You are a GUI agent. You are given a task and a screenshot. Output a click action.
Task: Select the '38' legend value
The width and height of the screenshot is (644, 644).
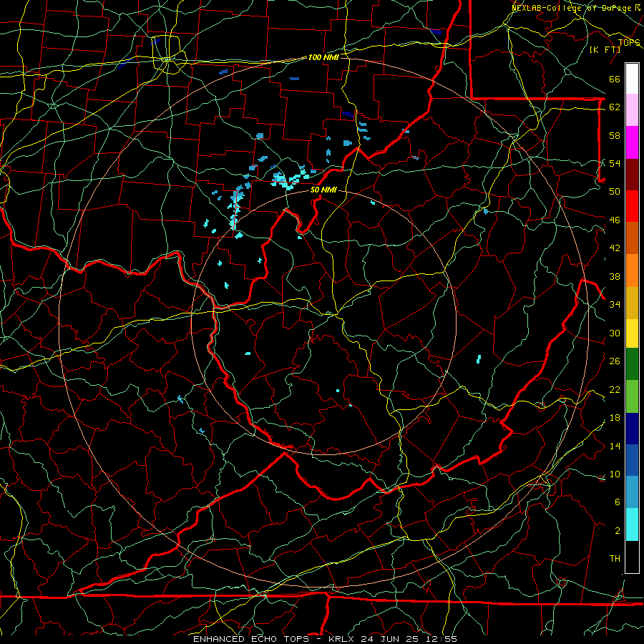[x=615, y=276]
